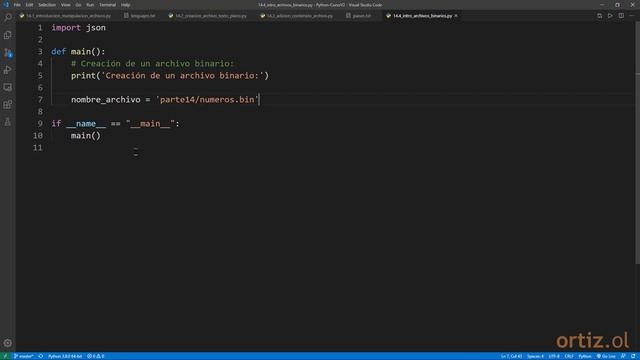
Task: Switch to 14.1_introduccion_manipulacion_archivos.py tab
Action: coord(65,16)
